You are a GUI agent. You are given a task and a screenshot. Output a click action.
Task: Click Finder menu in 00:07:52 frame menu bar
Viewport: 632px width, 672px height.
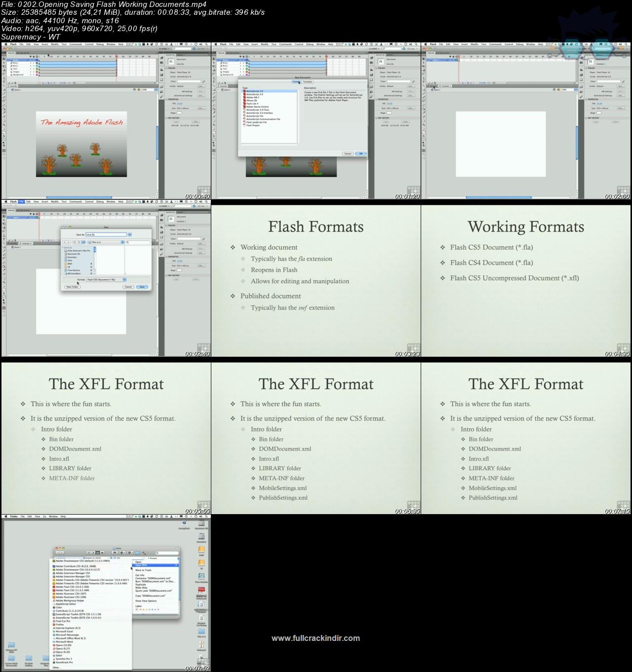(14, 517)
